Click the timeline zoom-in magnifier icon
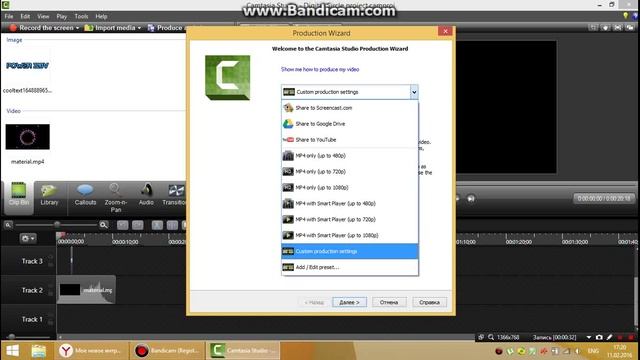This screenshot has height=360, width=640. pos(104,225)
